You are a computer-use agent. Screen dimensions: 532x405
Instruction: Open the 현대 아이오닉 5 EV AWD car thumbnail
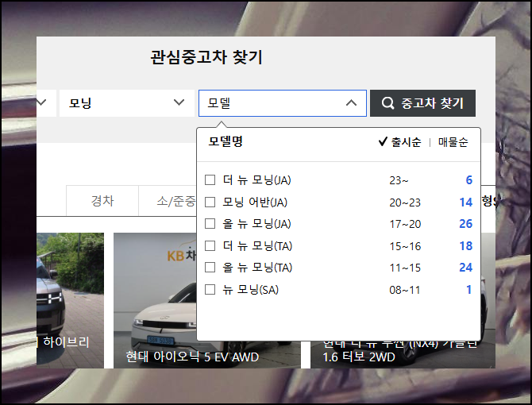pos(155,300)
